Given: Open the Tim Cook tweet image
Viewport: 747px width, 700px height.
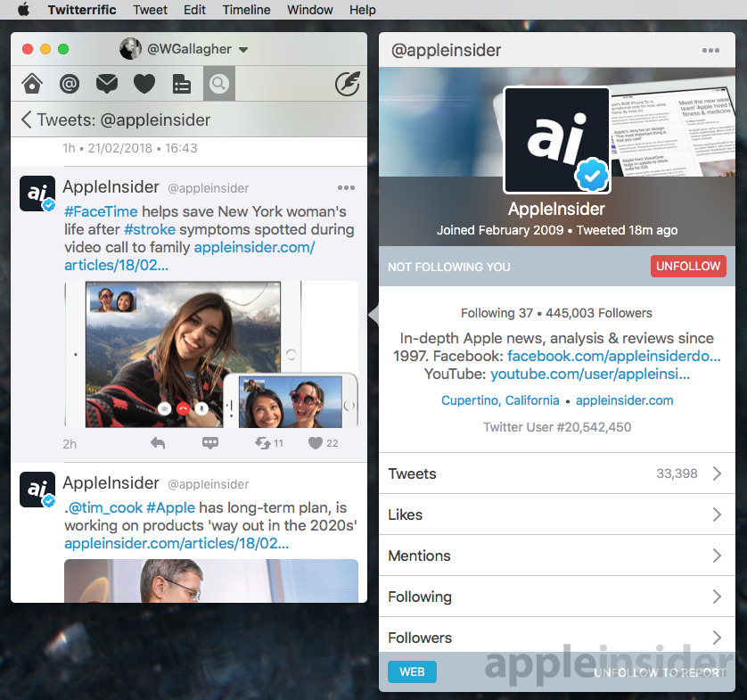Looking at the screenshot, I should click(x=211, y=581).
